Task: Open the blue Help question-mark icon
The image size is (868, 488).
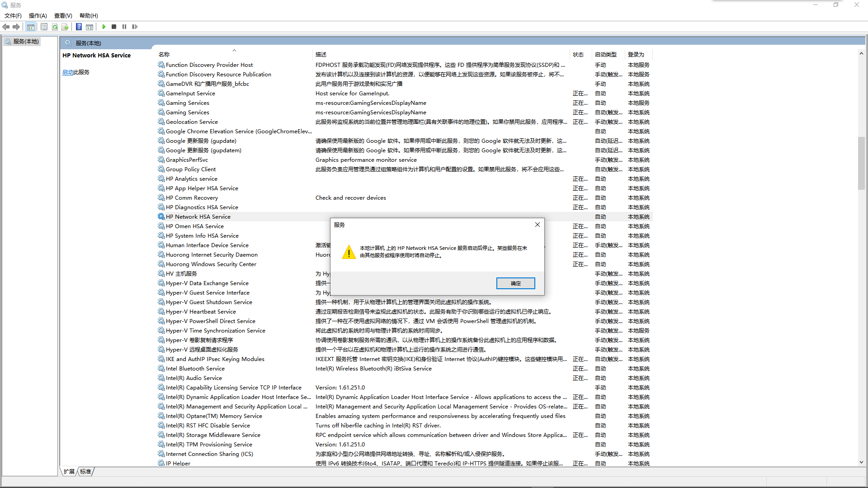Action: click(79, 27)
